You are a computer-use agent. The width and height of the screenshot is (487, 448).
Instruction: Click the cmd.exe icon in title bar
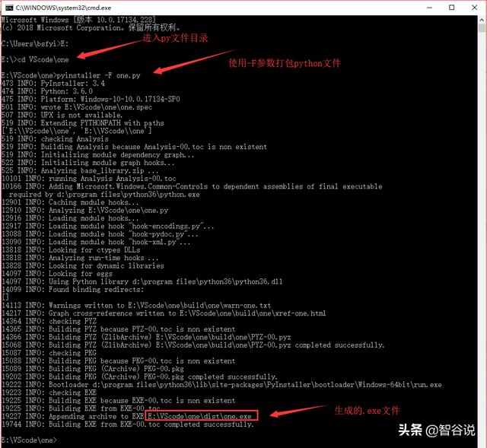9,8
